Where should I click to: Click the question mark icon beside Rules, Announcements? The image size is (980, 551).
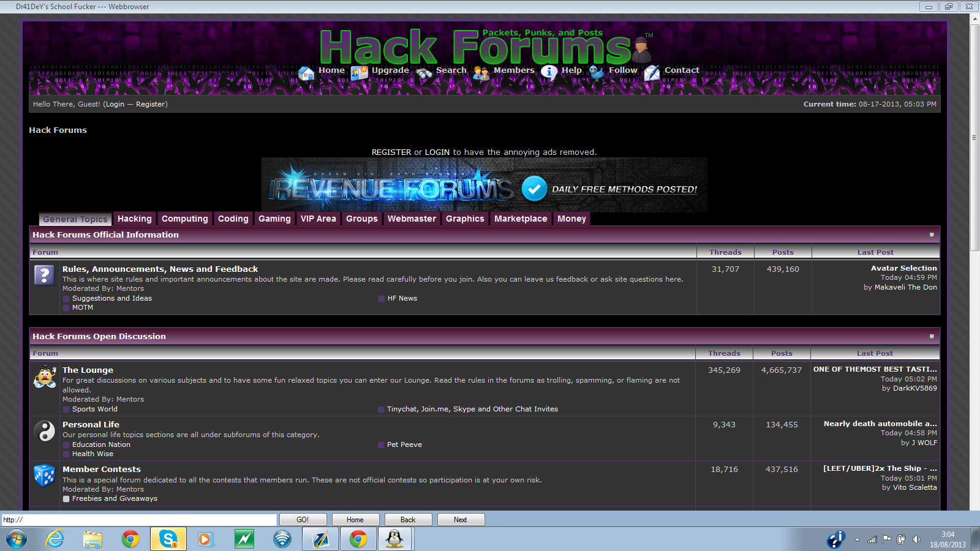(x=44, y=275)
